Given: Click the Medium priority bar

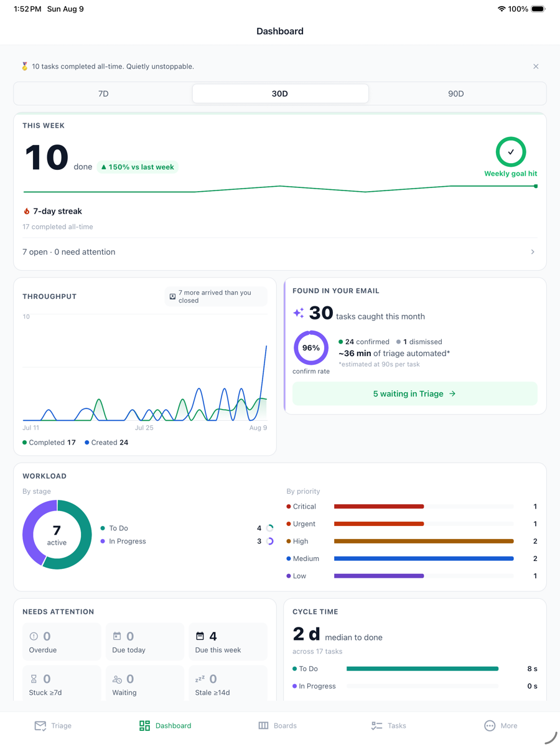Looking at the screenshot, I should [424, 559].
